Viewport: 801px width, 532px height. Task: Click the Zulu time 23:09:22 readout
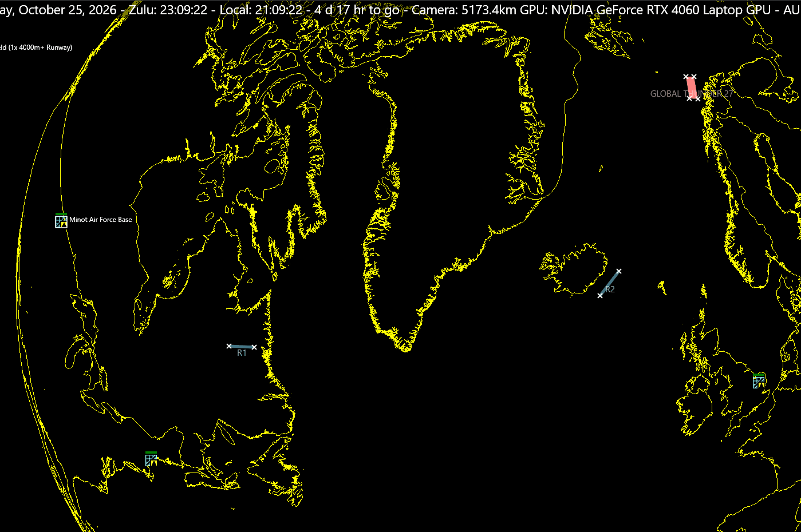tap(168, 10)
